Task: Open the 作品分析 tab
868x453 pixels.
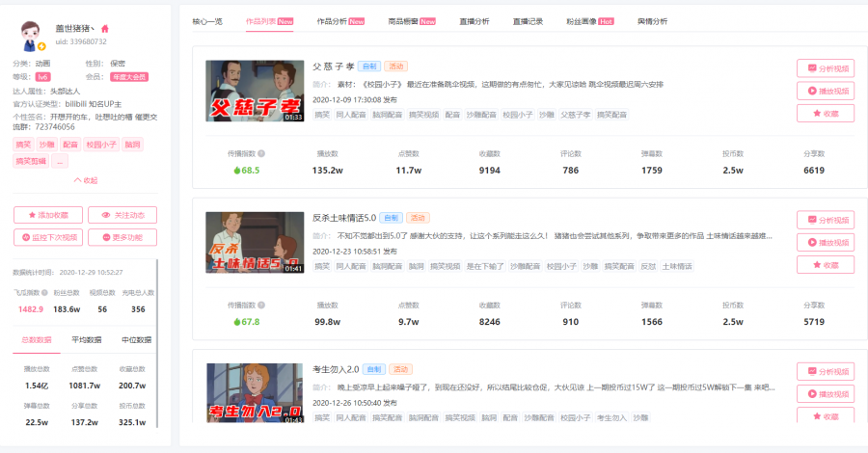Action: click(340, 21)
